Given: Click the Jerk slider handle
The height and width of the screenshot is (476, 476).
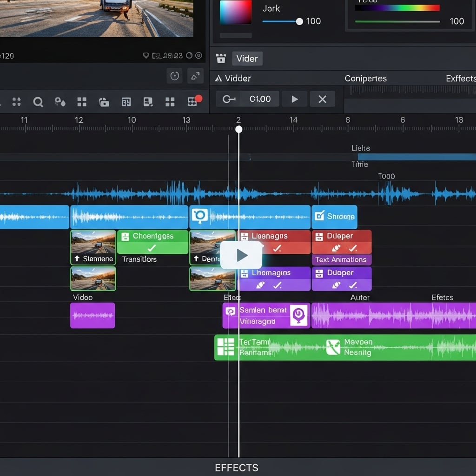Looking at the screenshot, I should point(299,21).
